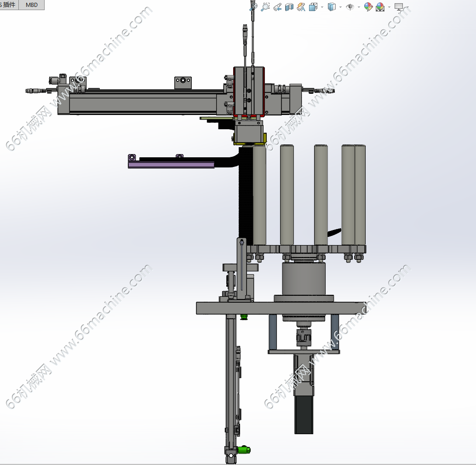Click the Apply Scene icon

(380, 7)
